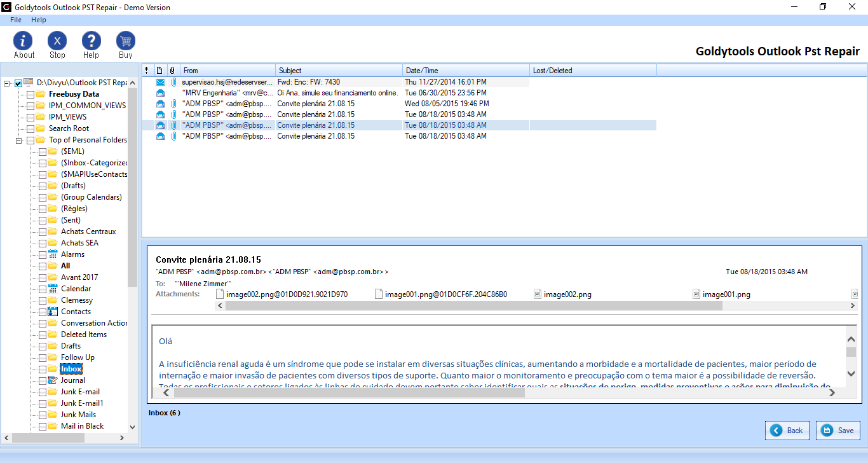Sort emails by From column header
The height and width of the screenshot is (463, 868).
coord(228,71)
